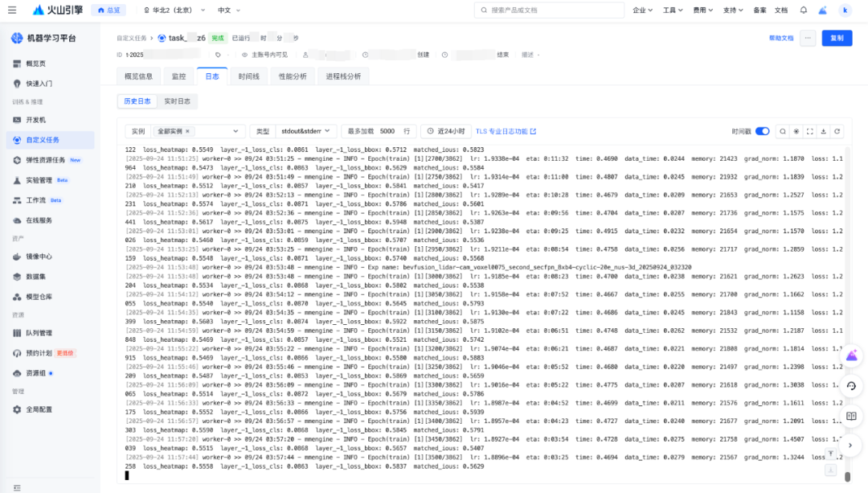
Task: Open log display settings gear icon
Action: tap(796, 131)
